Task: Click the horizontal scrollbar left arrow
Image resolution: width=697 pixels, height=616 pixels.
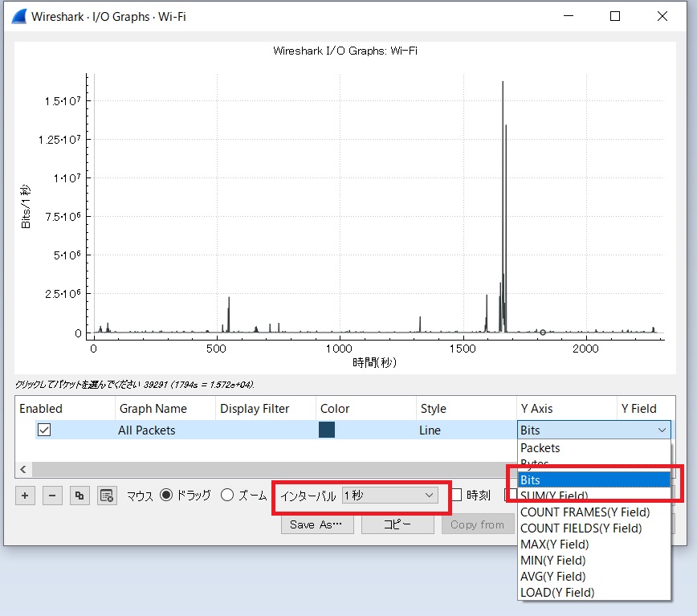Action: pos(23,469)
